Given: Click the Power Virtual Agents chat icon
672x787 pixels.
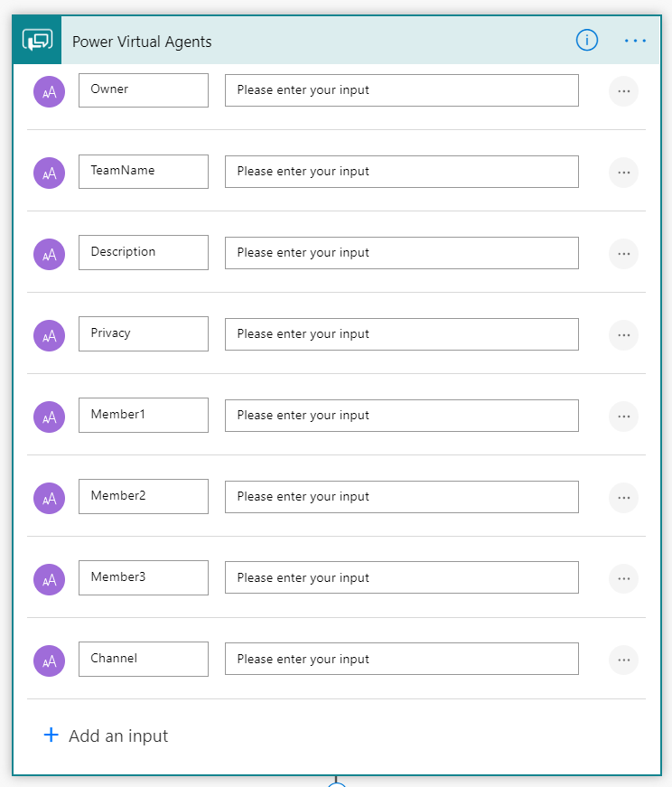Looking at the screenshot, I should [x=37, y=40].
